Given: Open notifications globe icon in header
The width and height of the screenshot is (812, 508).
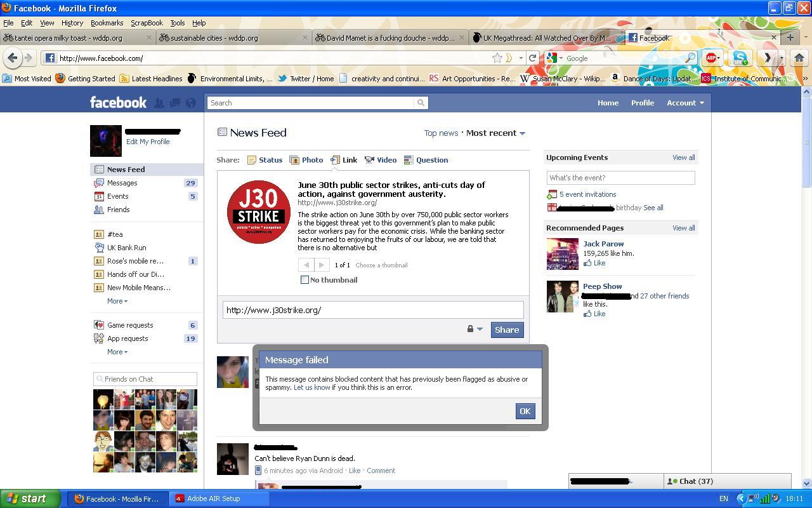Looking at the screenshot, I should click(x=190, y=103).
